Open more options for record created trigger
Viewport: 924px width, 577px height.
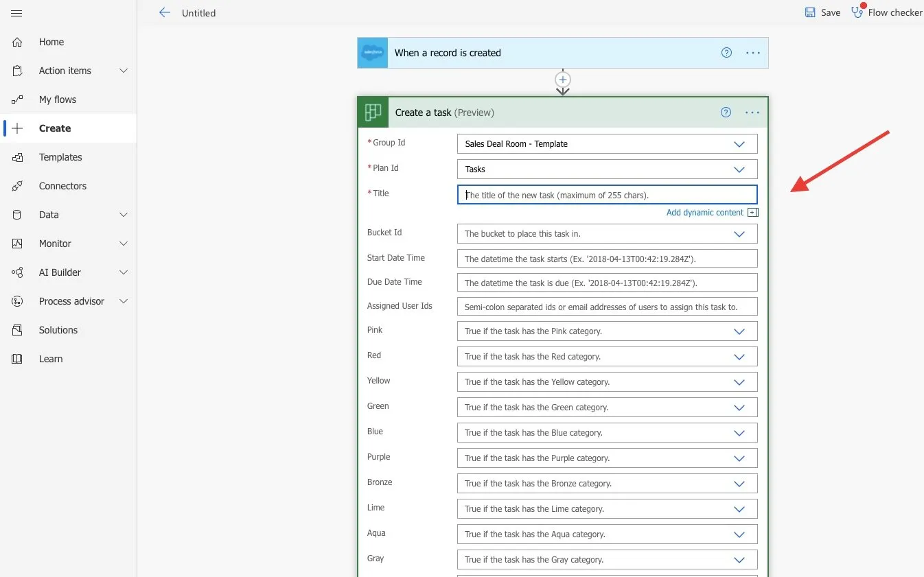(753, 53)
